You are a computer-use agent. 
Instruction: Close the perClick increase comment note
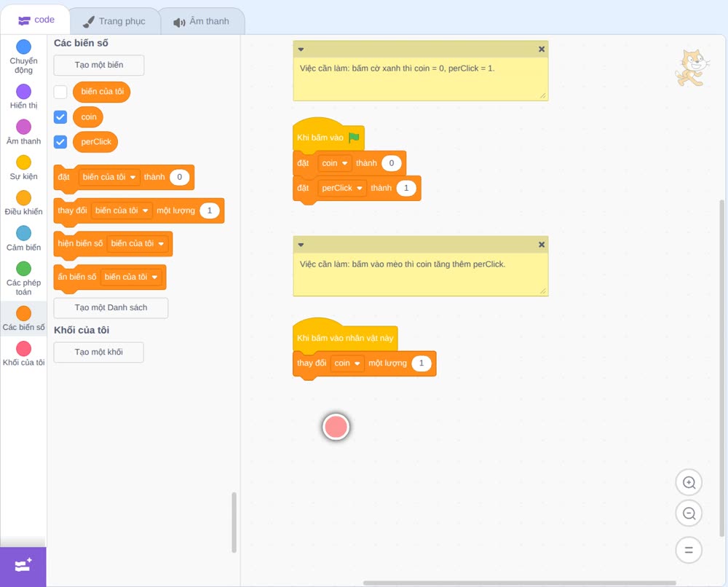542,244
